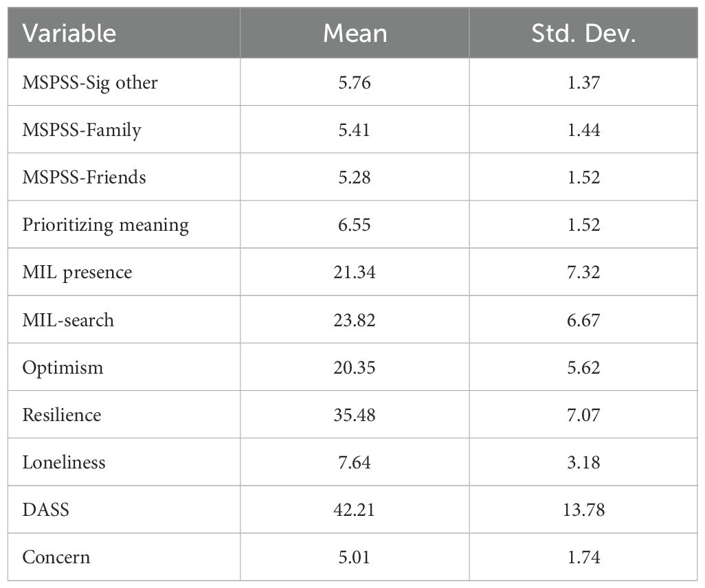
Task: Click the MSPSS-Sig other row label
Action: tap(90, 82)
